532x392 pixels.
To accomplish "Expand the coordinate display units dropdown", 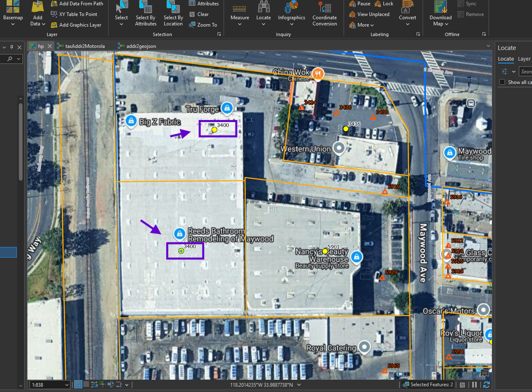I will point(299,385).
